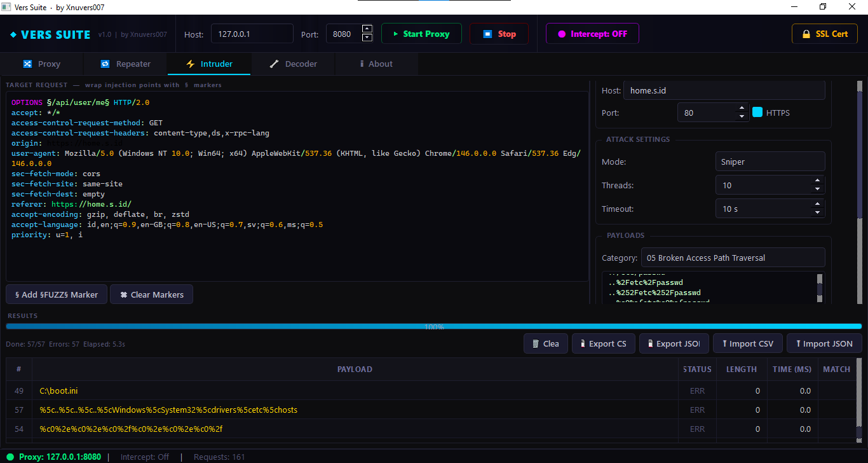Open the payload Category dropdown
The image size is (868, 463).
[733, 257]
